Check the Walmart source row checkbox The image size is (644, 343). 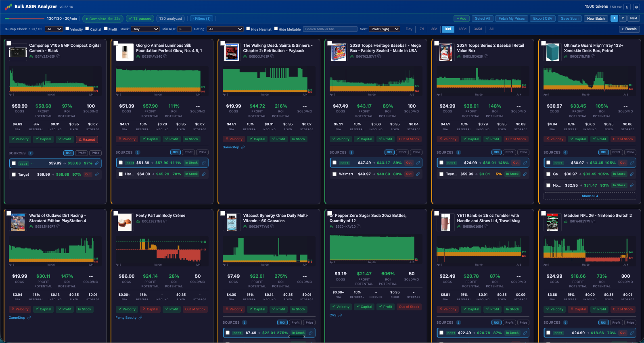click(x=335, y=174)
